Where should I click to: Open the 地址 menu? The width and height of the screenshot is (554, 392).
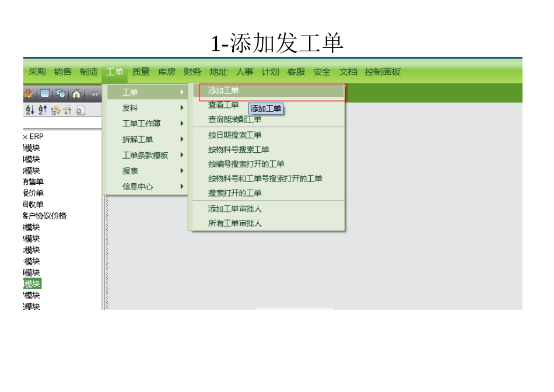[218, 72]
